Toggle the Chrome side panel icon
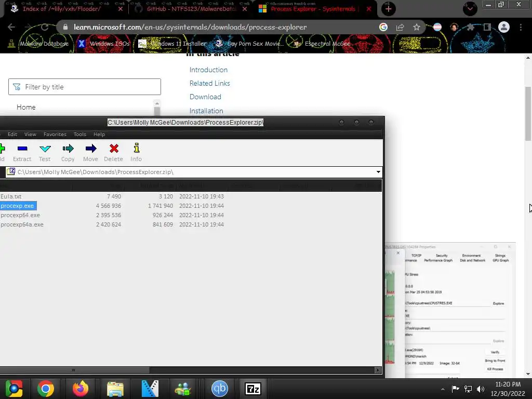Screen dimensions: 532x399 (x=487, y=27)
